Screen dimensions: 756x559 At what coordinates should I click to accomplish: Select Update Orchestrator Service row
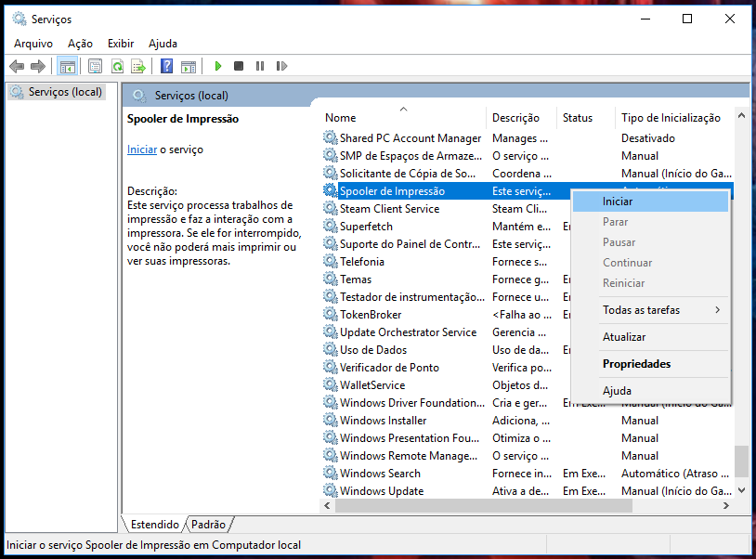(x=447, y=332)
